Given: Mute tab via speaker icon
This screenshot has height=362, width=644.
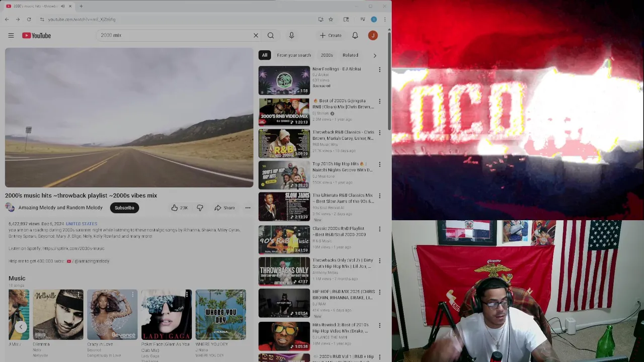Looking at the screenshot, I should tap(62, 6).
